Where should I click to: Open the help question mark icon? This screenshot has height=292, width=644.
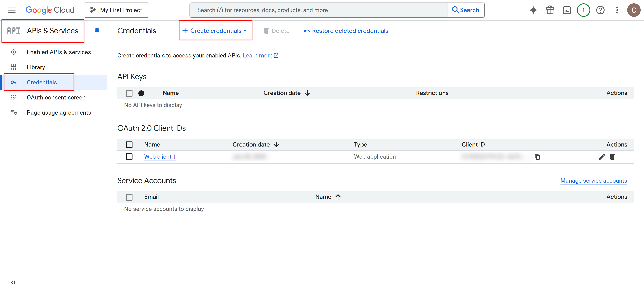click(600, 10)
